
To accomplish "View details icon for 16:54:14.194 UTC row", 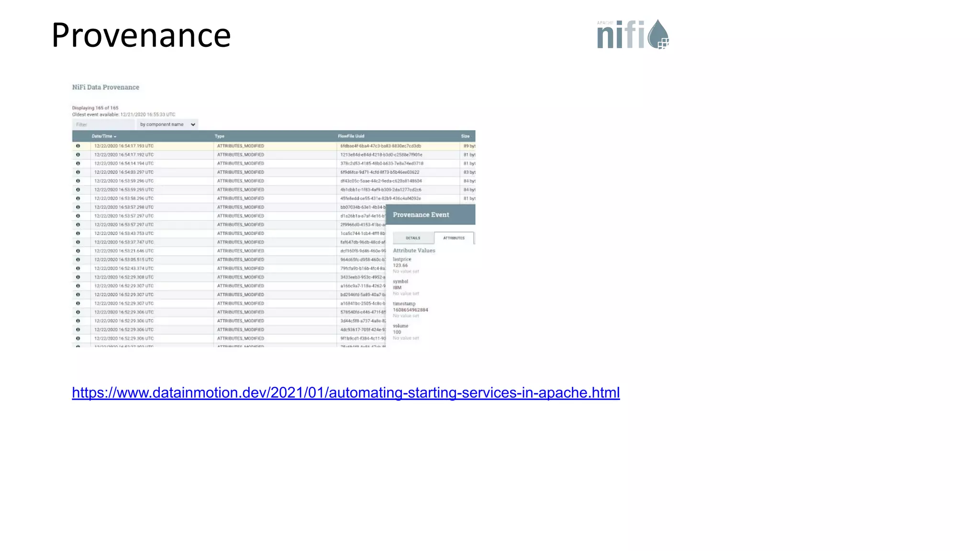I will (x=78, y=164).
